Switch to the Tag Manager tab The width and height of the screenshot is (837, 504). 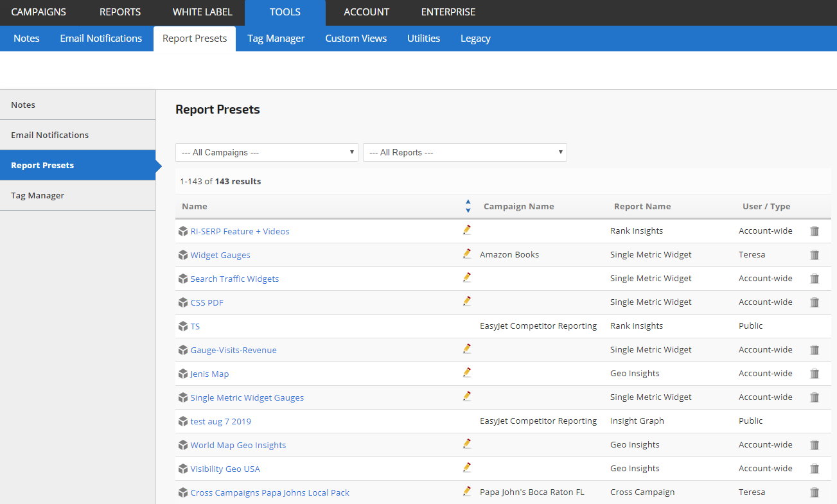coord(276,39)
